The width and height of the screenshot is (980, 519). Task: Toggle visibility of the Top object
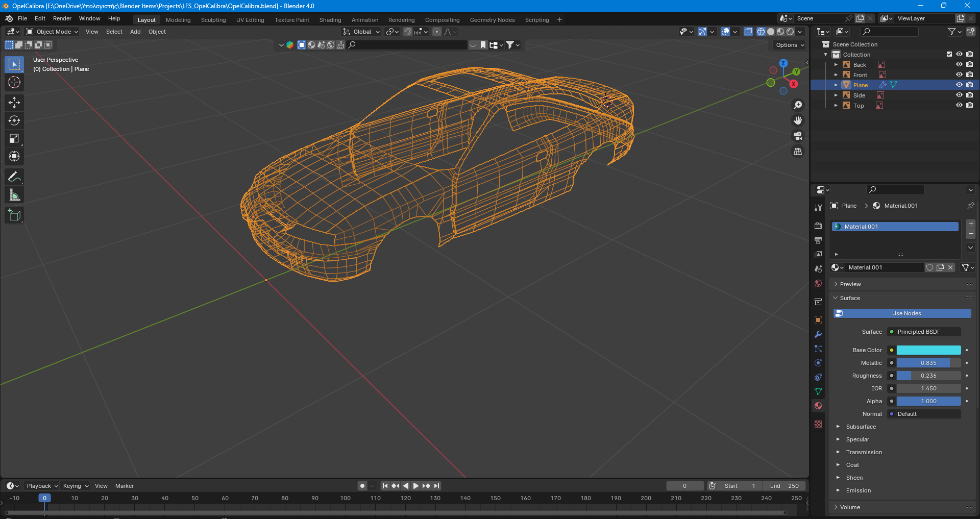[x=959, y=105]
